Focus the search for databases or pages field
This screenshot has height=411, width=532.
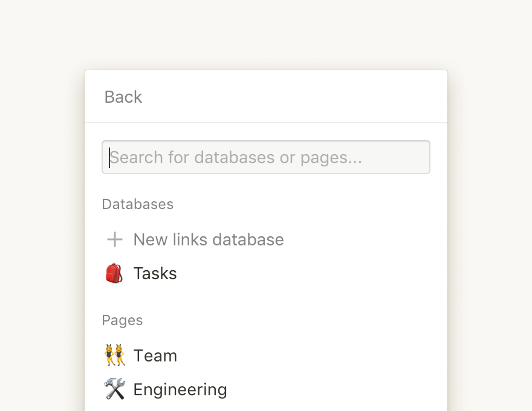(x=266, y=157)
